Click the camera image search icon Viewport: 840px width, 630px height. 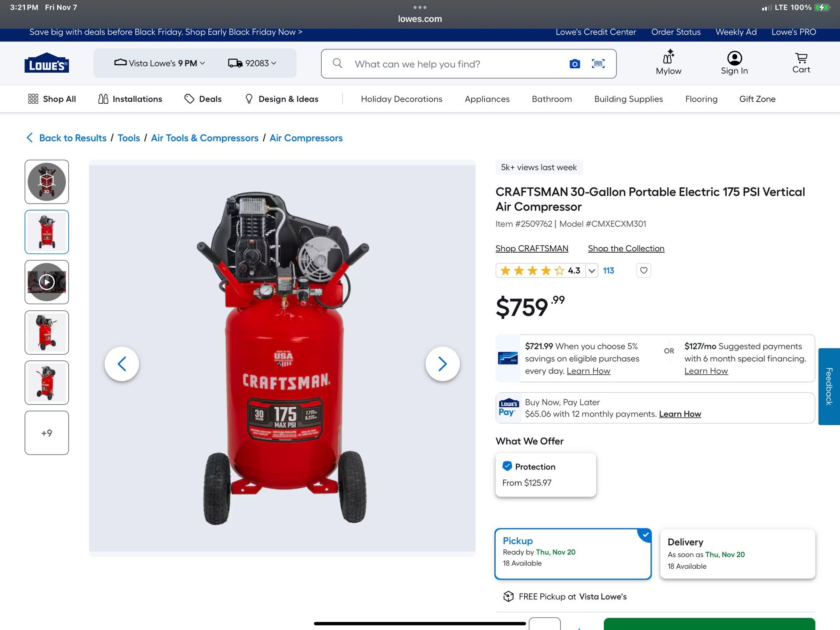[x=574, y=64]
